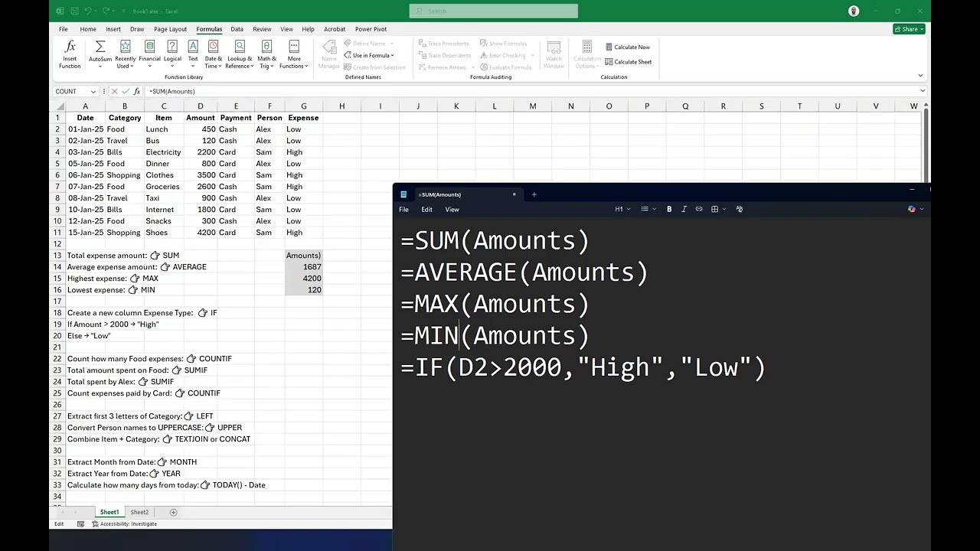Switch to Page Layout tab
980x551 pixels.
click(170, 29)
